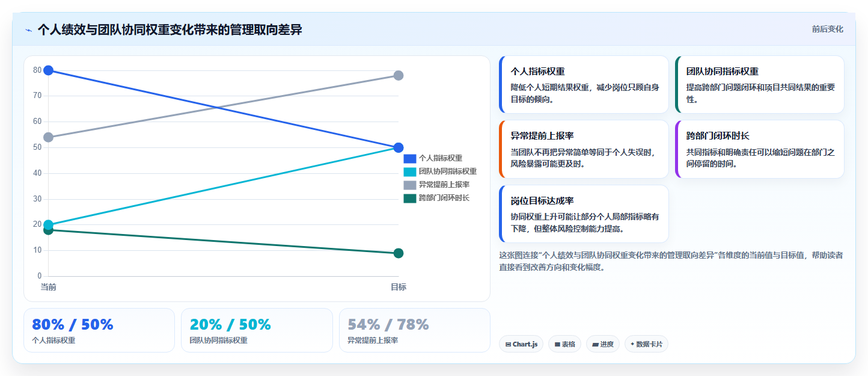
Task: Click legend label 异常提前上报率
Action: point(444,185)
